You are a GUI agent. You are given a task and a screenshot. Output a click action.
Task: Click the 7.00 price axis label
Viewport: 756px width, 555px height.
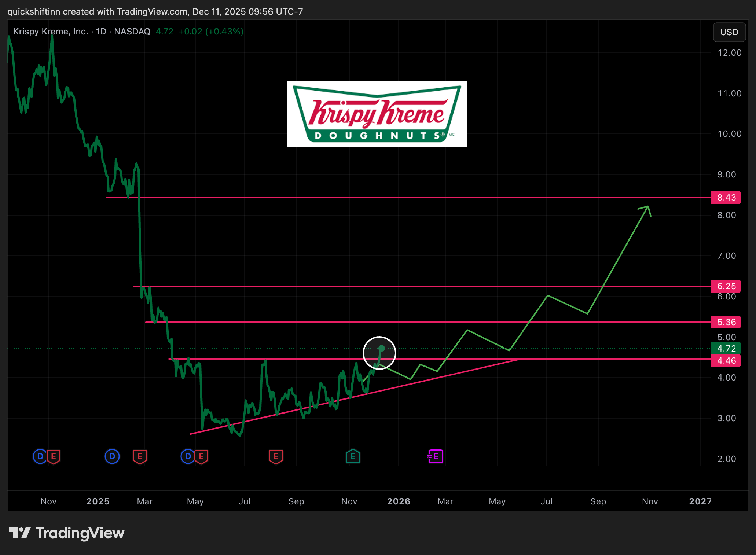coord(727,256)
